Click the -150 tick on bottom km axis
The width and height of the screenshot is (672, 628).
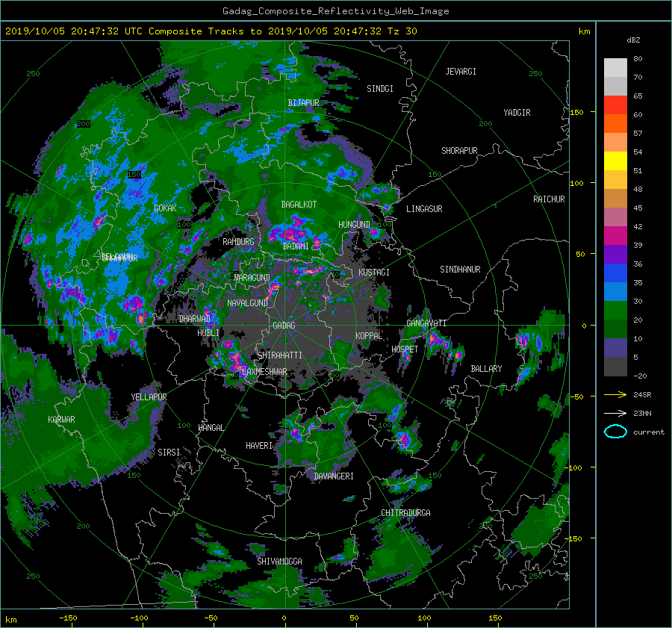[68, 618]
